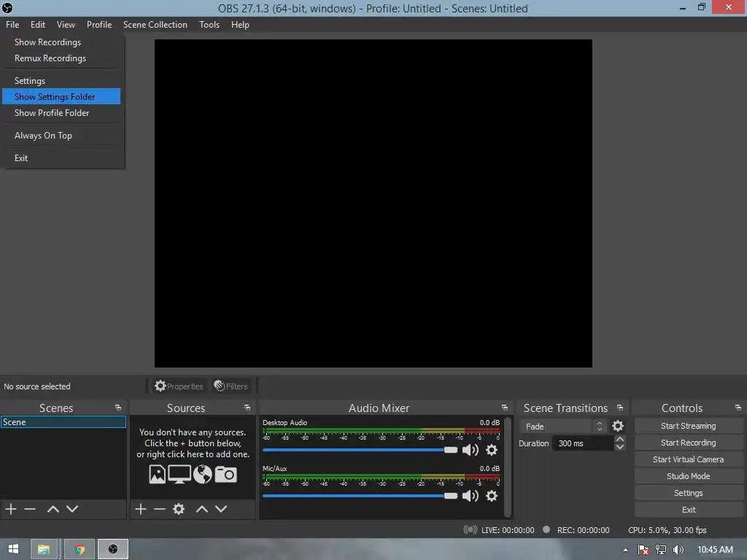Add a new scene with plus icon
The height and width of the screenshot is (560, 747).
pos(11,509)
